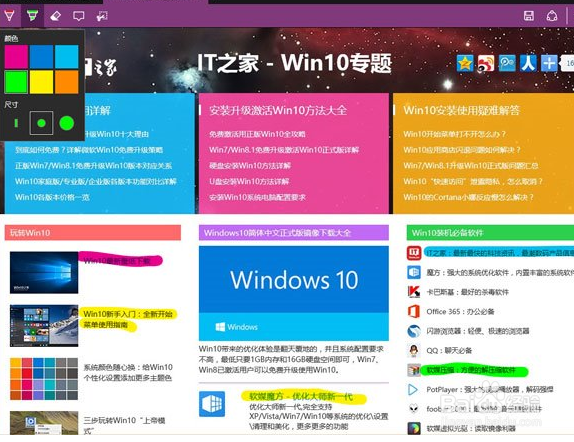Select the Clip tool
The height and width of the screenshot is (442, 574).
pyautogui.click(x=102, y=16)
